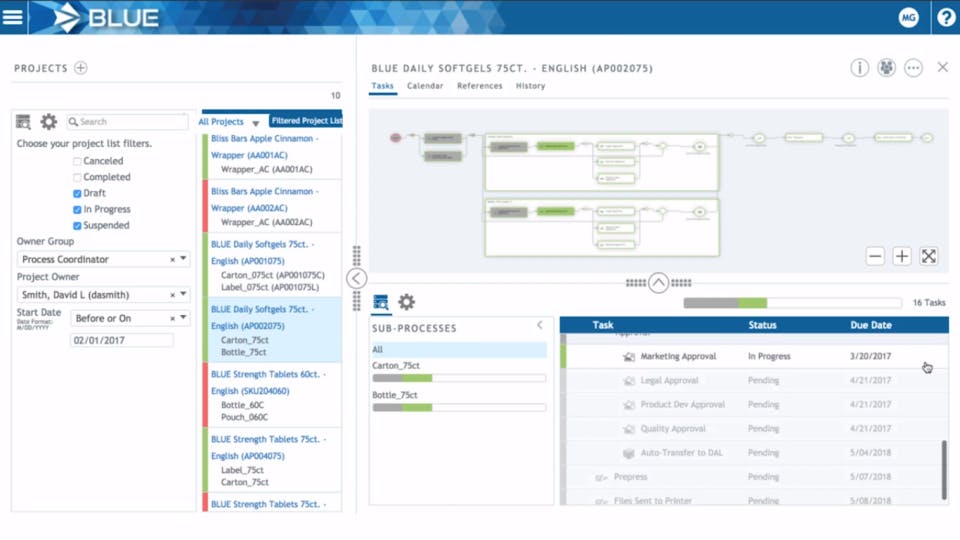Open project info icon
Viewport: 960px width, 540px height.
click(x=860, y=68)
